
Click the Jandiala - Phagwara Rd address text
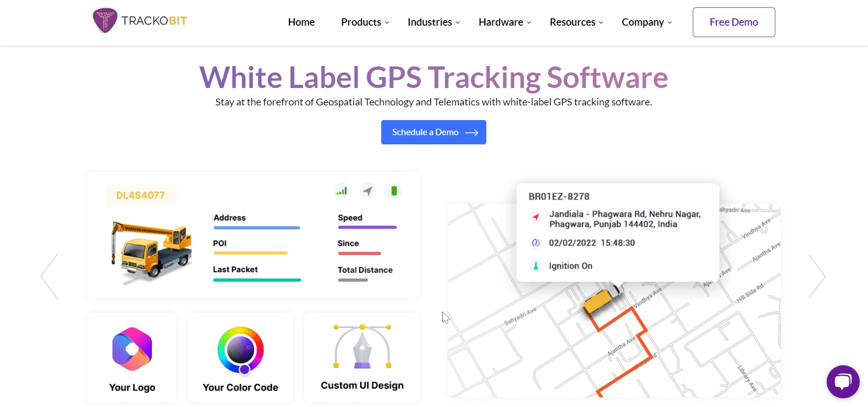(x=625, y=219)
